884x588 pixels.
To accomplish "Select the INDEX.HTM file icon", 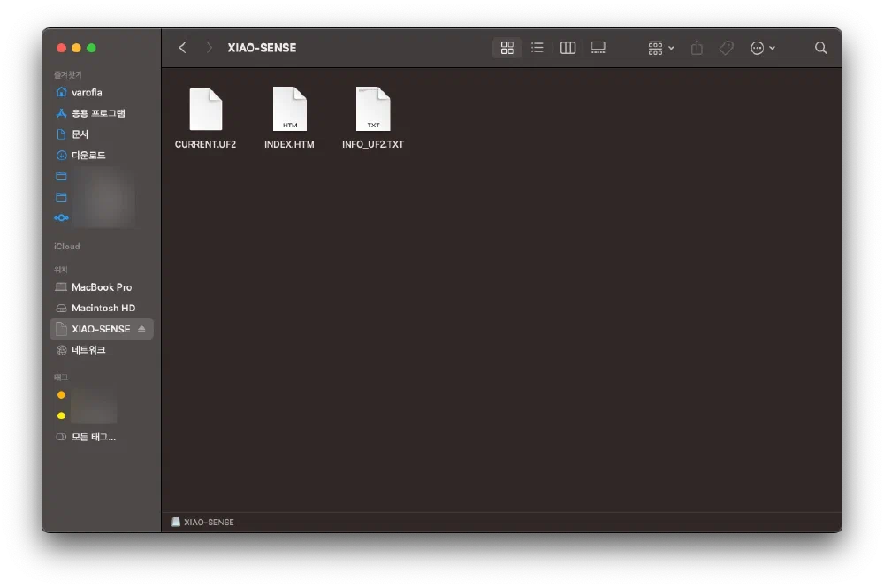I will click(289, 111).
